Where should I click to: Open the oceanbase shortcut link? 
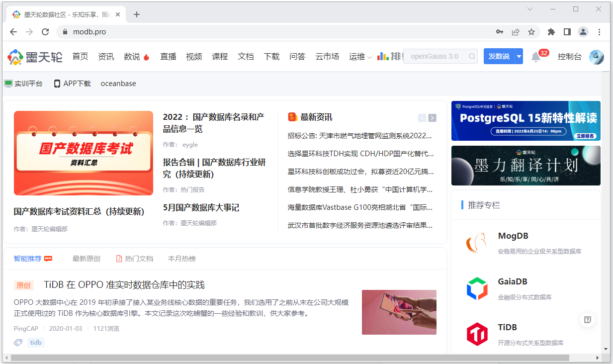[x=118, y=84]
